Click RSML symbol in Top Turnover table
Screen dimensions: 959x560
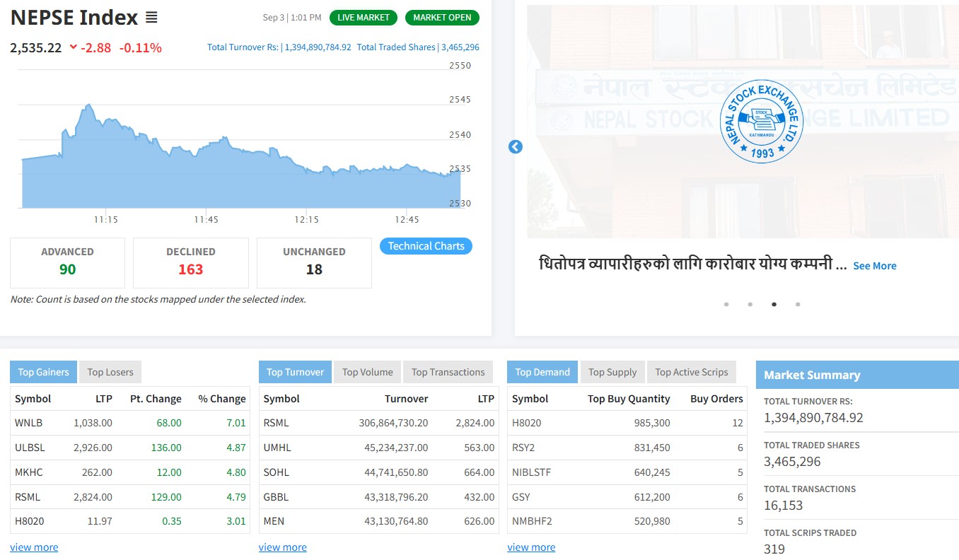point(277,423)
